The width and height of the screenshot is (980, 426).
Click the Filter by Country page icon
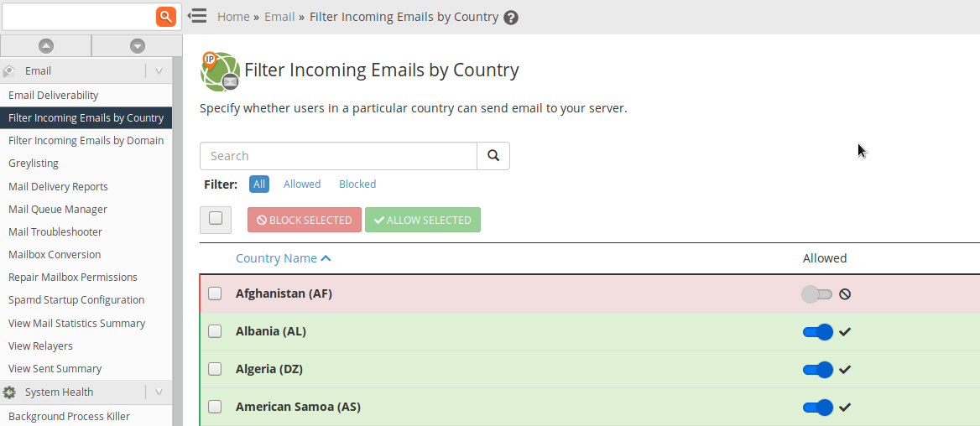pos(219,71)
